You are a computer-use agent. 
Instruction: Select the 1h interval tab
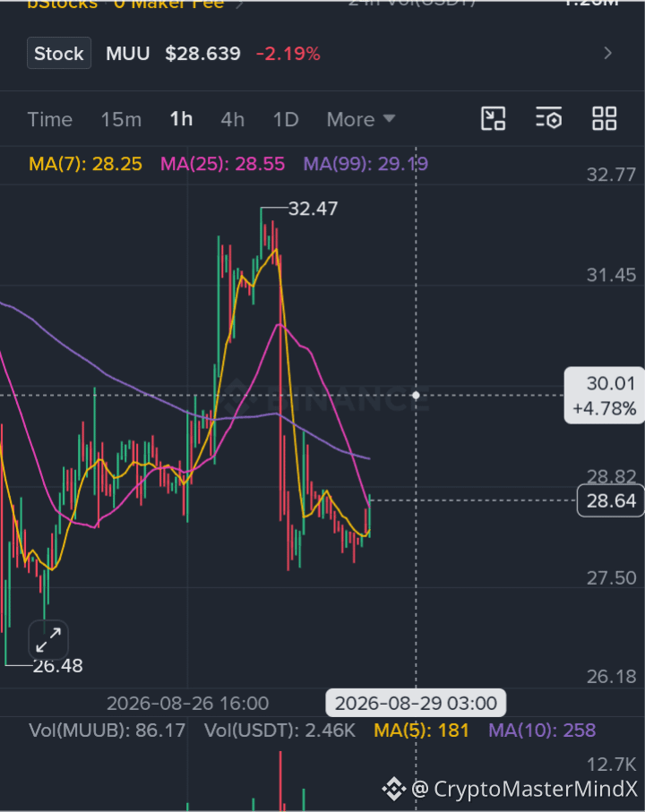tap(181, 120)
